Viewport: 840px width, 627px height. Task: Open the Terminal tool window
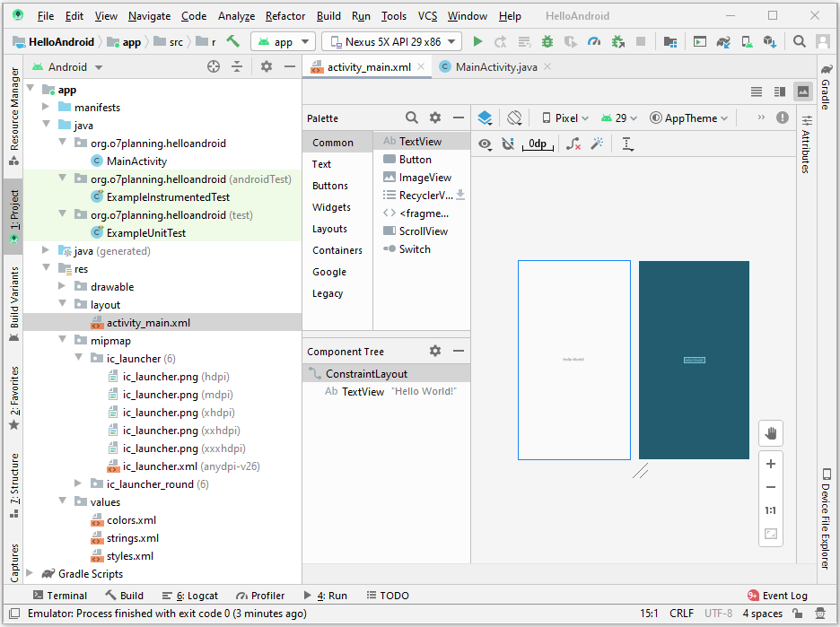[x=59, y=596]
